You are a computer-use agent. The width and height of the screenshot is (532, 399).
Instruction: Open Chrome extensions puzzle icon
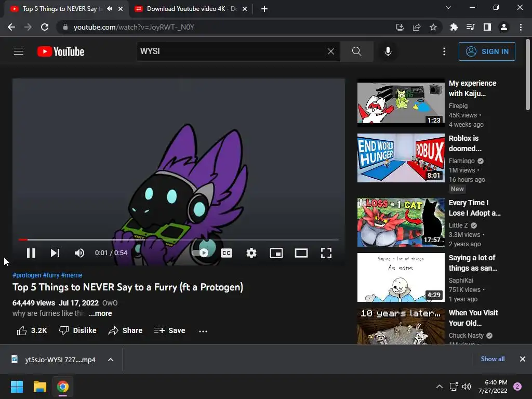(x=454, y=27)
